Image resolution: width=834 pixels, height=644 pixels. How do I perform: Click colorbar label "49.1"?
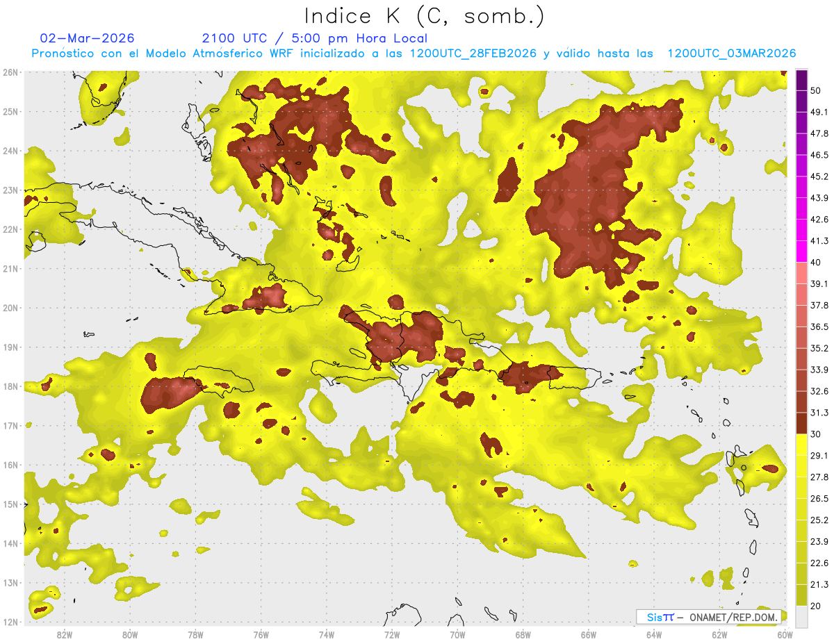point(819,112)
